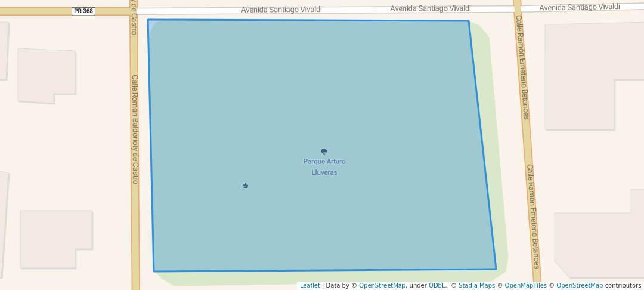Select the Parque Arturo Lluveras name label
The image size is (644, 290).
[324, 167]
